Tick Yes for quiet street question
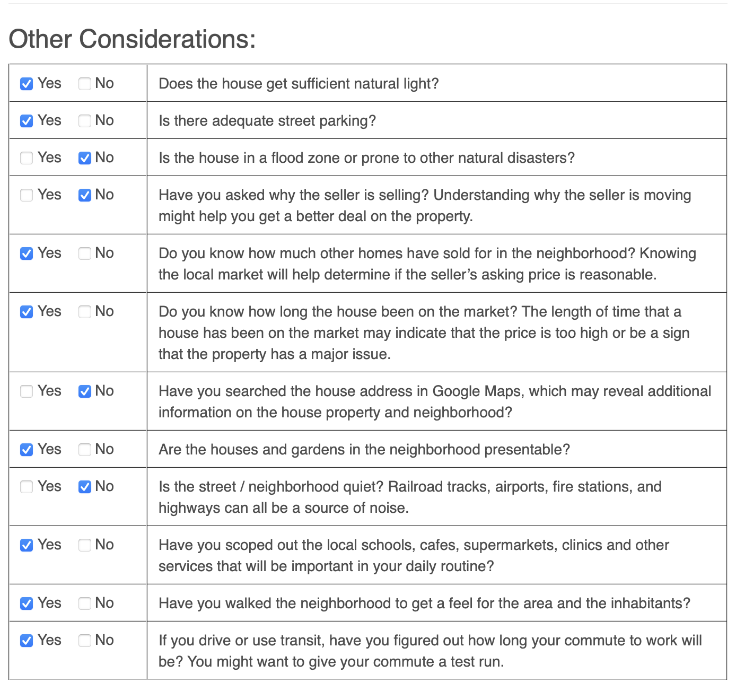Viewport: 736px width, 700px height. click(27, 487)
